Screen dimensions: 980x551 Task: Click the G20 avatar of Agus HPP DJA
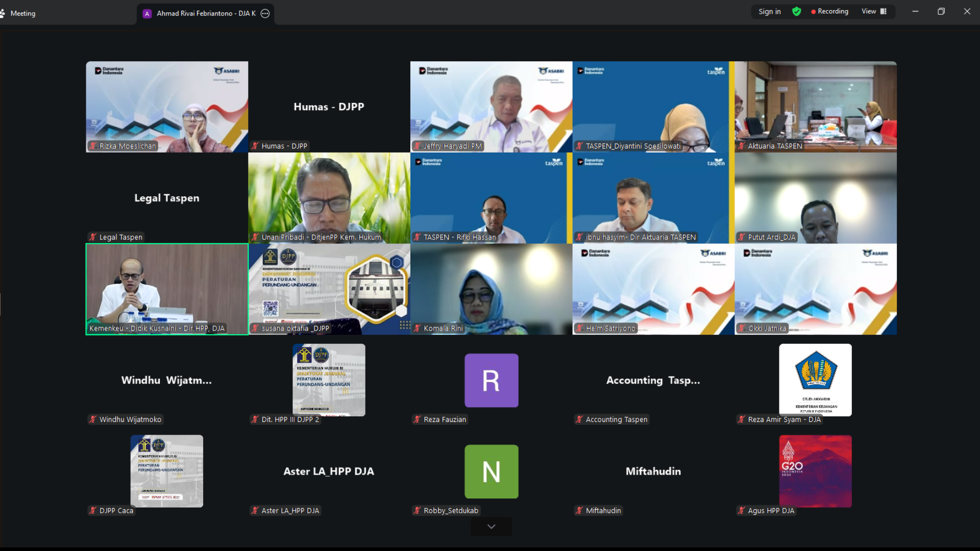coord(815,471)
